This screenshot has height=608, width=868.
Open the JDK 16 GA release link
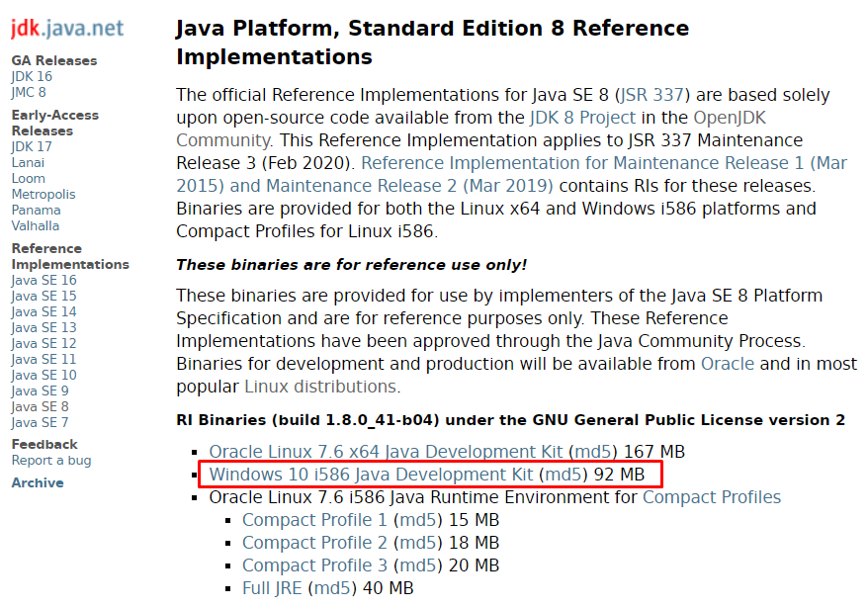tap(32, 77)
